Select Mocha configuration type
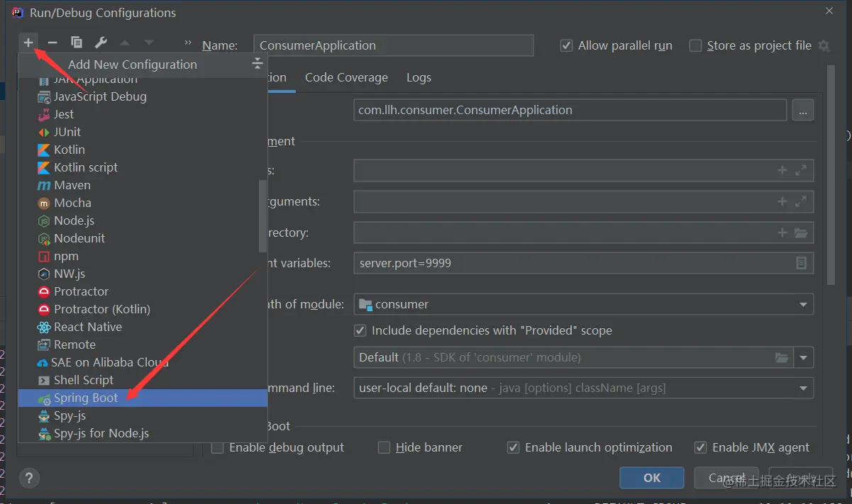852x504 pixels. [x=143, y=203]
